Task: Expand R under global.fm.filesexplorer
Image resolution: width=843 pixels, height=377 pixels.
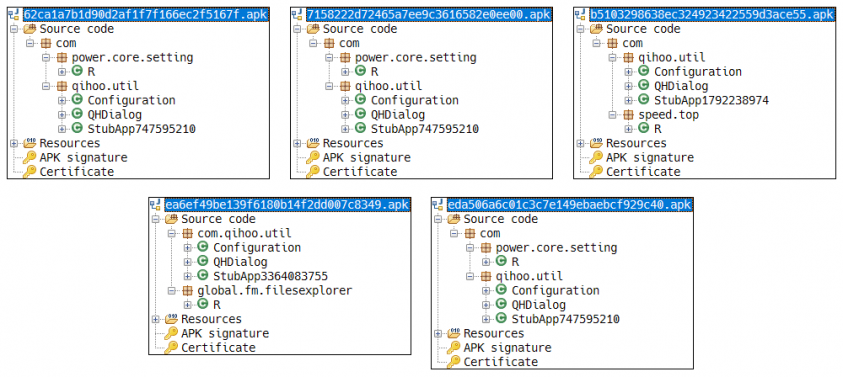Action: click(187, 304)
